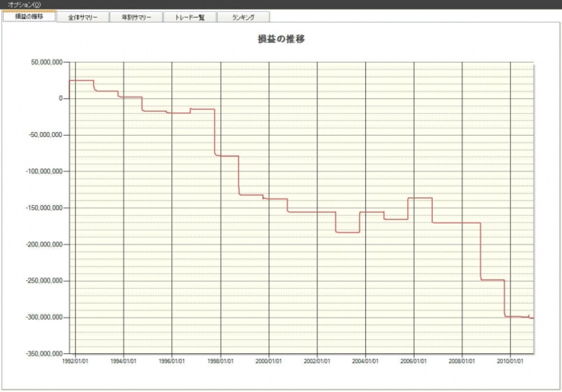Show the ランキング tab
Screen dimensions: 562x392
(243, 17)
